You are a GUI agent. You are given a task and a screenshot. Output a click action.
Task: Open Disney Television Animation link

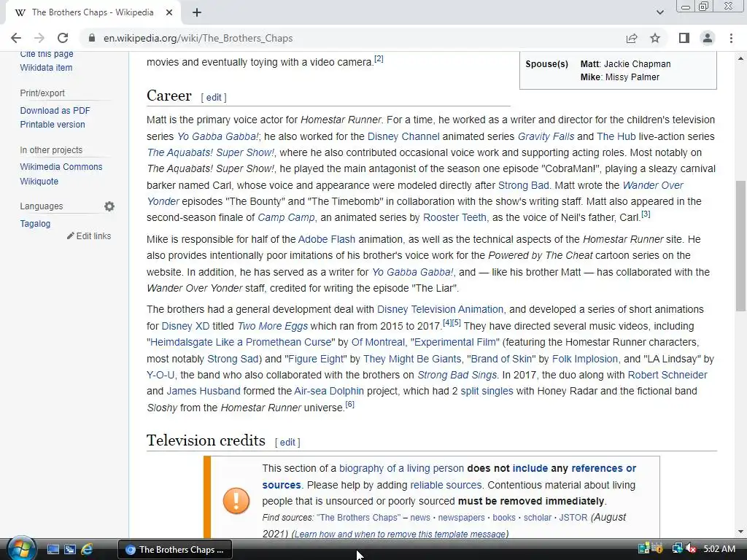[x=440, y=309]
